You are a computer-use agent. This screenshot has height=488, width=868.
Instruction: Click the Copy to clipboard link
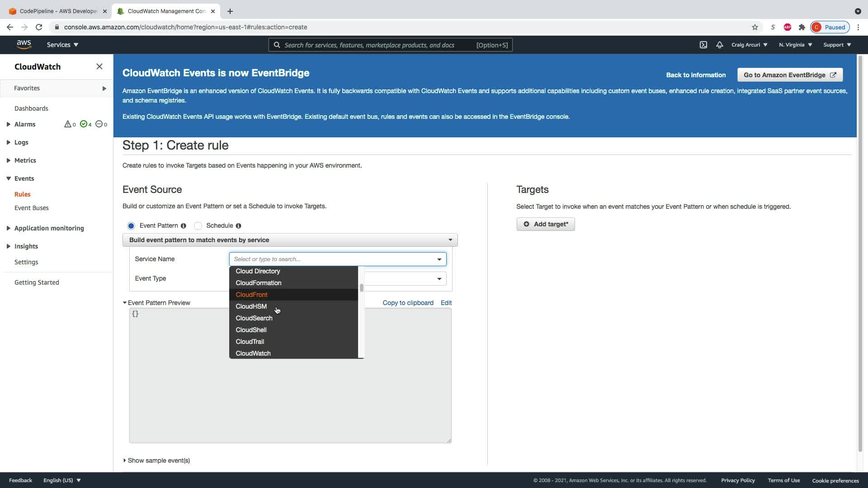(x=408, y=303)
